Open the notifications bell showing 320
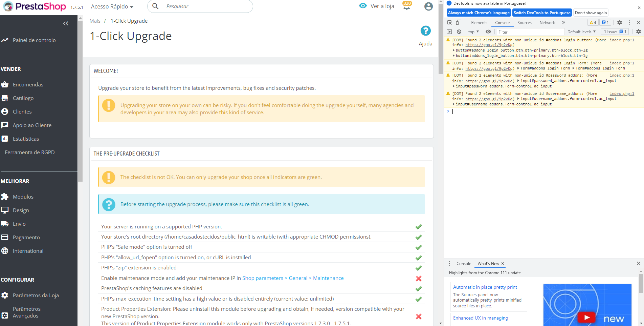This screenshot has height=326, width=644. [x=406, y=6]
